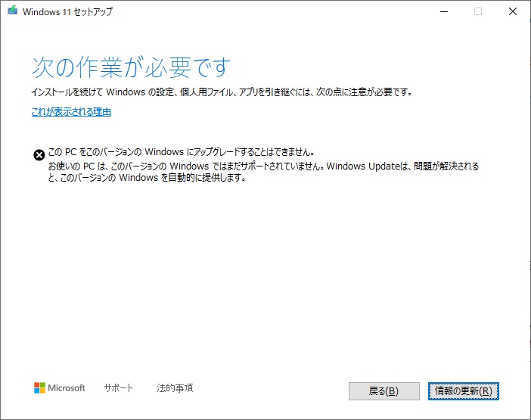Image resolution: width=531 pixels, height=420 pixels.
Task: Close the Windows 11 setup window
Action: pyautogui.click(x=513, y=11)
